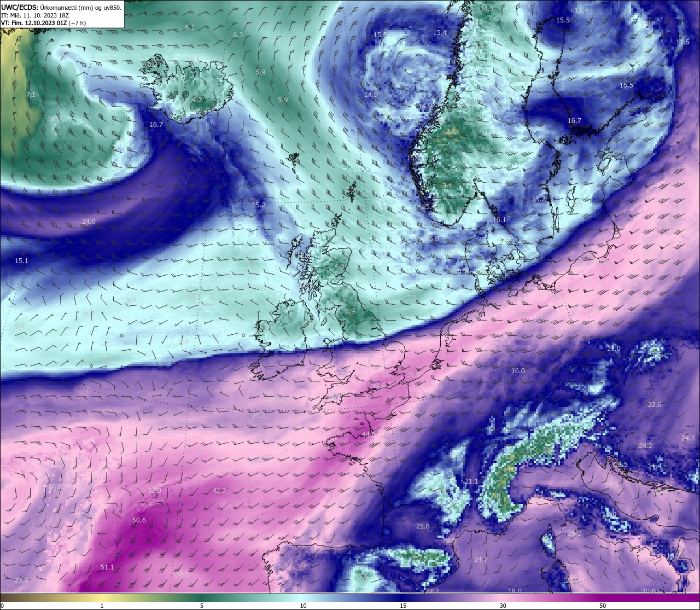Viewport: 700px width, 610px height.
Task: Click the 0 tick on the colour scale
Action: pyautogui.click(x=2, y=606)
